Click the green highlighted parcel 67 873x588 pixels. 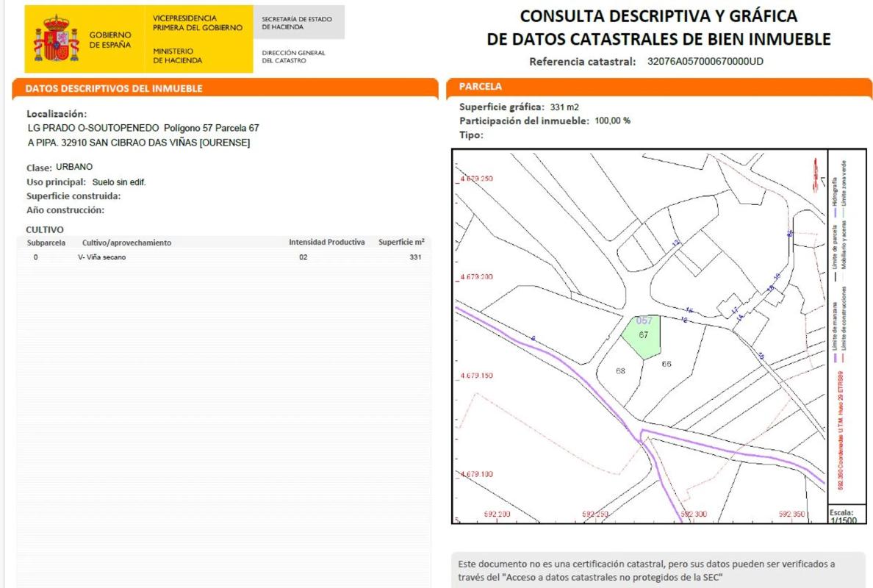tap(642, 338)
